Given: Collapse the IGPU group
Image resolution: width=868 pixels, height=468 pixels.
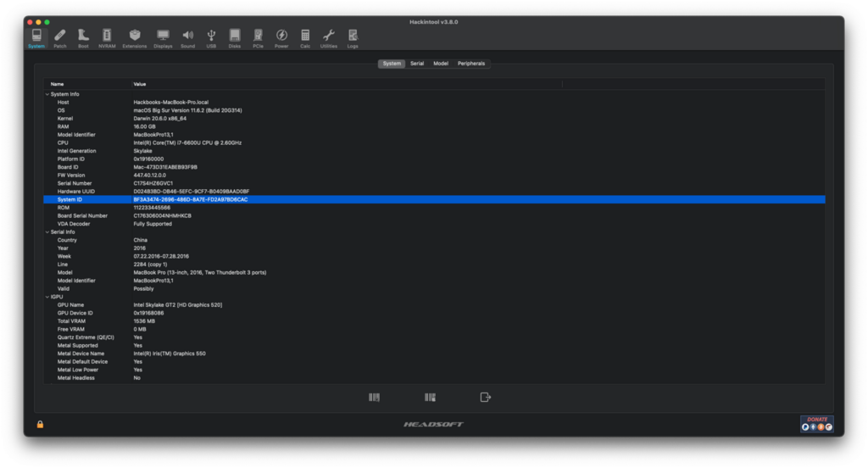Looking at the screenshot, I should 47,297.
